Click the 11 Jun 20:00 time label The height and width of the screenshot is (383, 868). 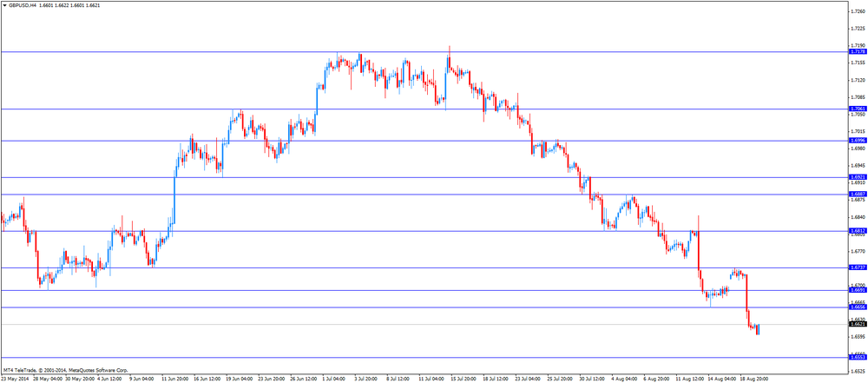pos(176,380)
